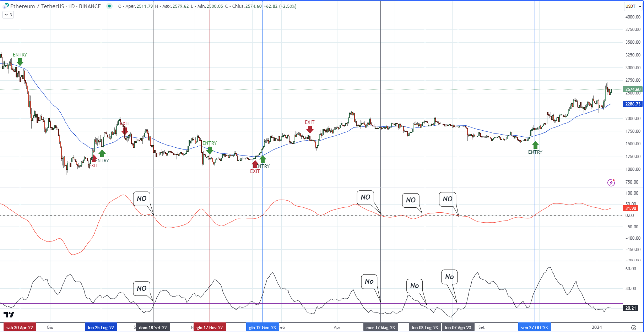Expand the collapsed indicators legend showing 3

tap(8, 15)
